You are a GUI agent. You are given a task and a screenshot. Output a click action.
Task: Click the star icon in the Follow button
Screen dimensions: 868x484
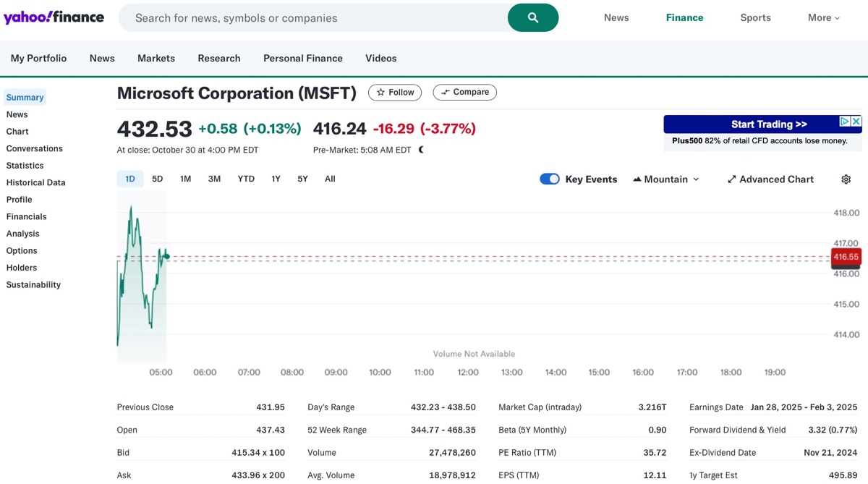380,92
